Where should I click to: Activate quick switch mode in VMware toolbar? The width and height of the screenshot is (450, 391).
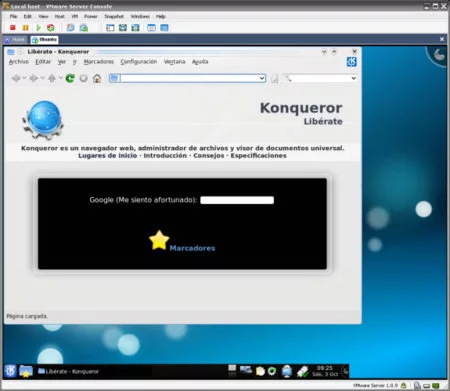(135, 28)
